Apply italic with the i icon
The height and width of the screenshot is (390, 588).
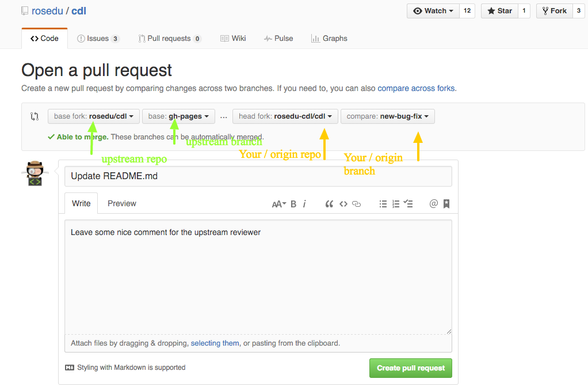[x=304, y=204]
